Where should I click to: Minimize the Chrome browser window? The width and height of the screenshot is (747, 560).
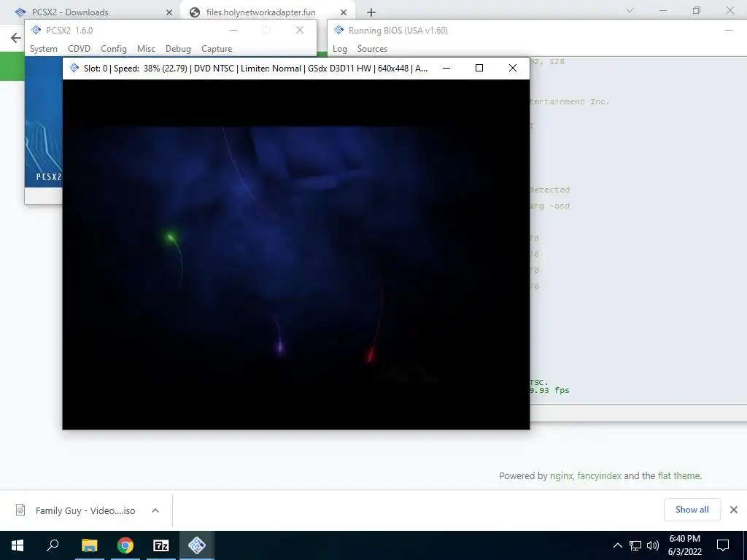pyautogui.click(x=662, y=10)
